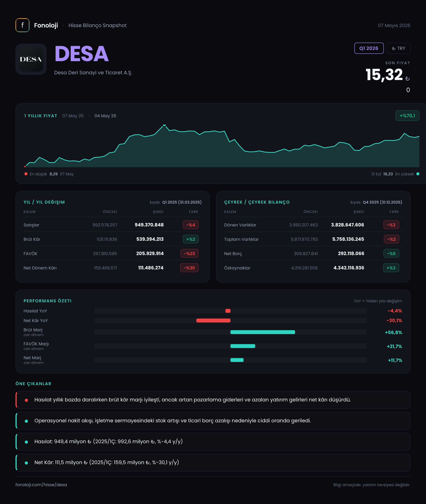Click the Dönen Varlıklar -%3 badge

tap(391, 225)
